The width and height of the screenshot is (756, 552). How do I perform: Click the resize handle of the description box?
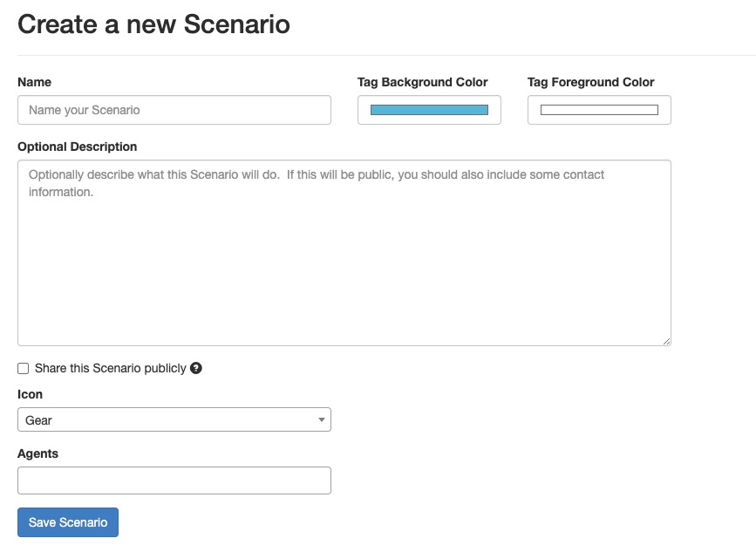click(667, 340)
